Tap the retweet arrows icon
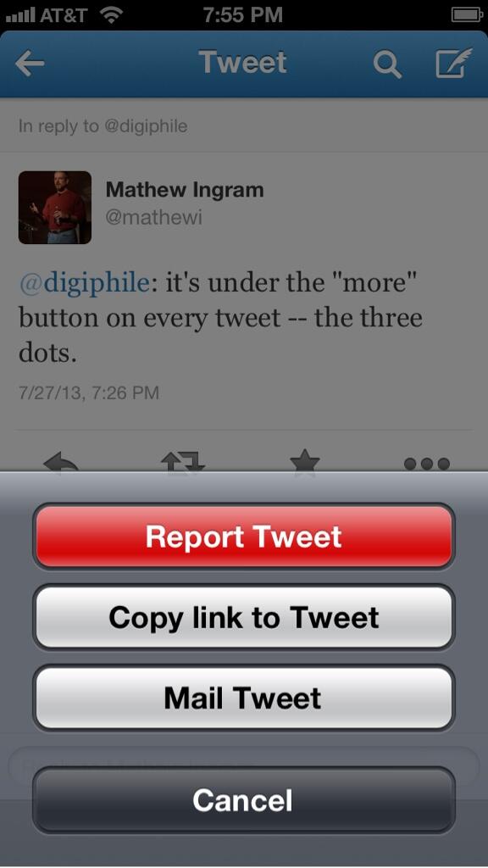 coord(183,462)
